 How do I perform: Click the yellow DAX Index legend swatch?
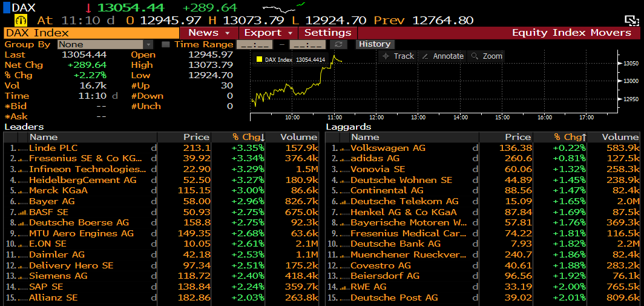260,59
